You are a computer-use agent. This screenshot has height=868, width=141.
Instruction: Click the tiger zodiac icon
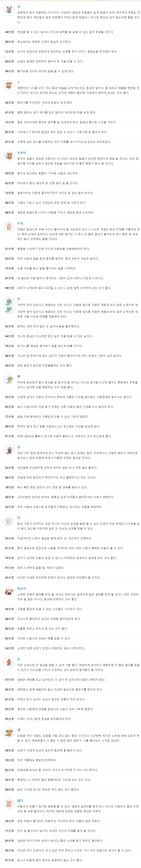pyautogui.click(x=9, y=156)
